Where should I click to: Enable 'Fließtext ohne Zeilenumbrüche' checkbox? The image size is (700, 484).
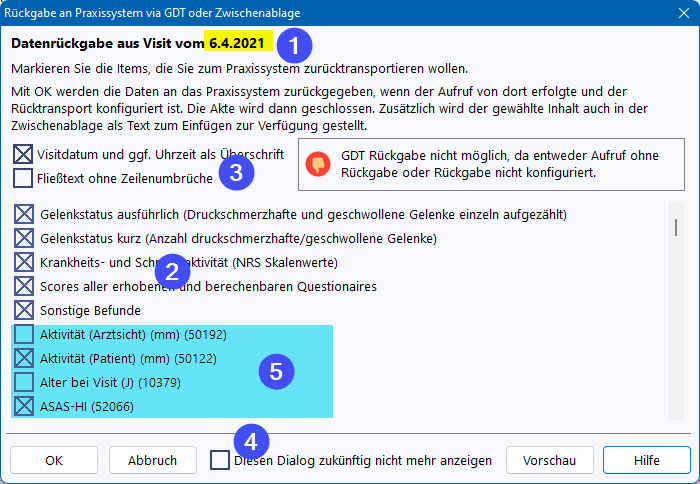(x=23, y=178)
